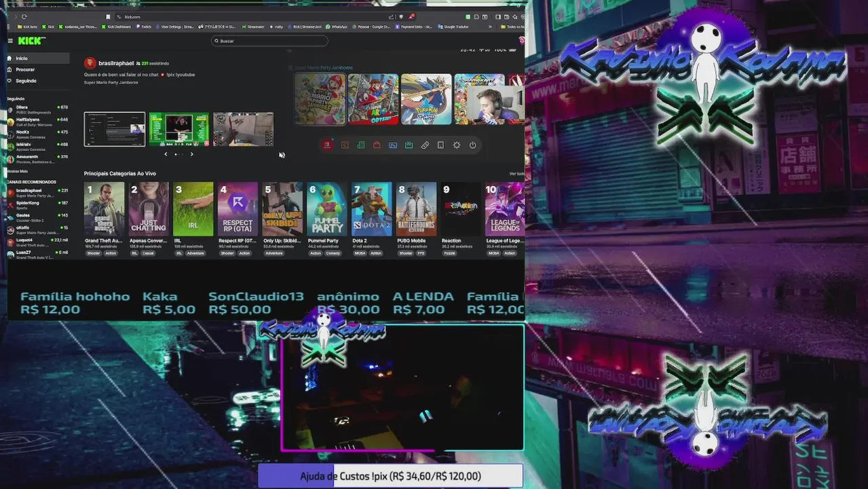Select the first featured stream thumbnail with white border

[x=115, y=129]
